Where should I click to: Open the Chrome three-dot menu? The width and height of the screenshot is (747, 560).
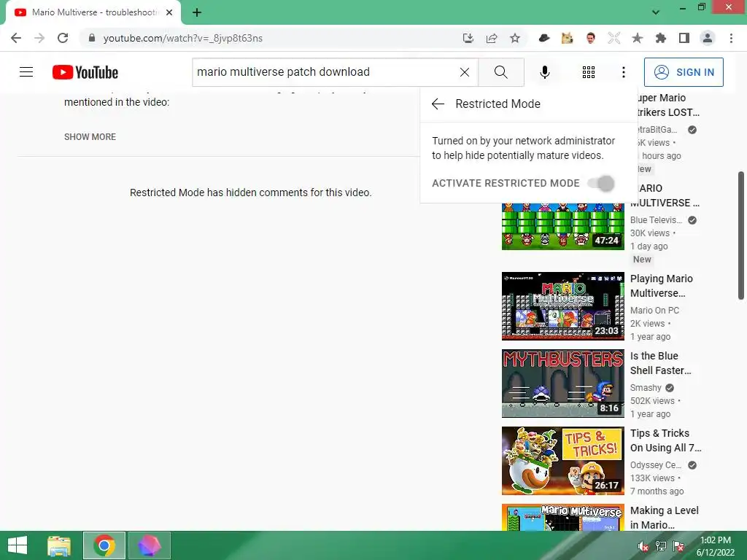[731, 38]
